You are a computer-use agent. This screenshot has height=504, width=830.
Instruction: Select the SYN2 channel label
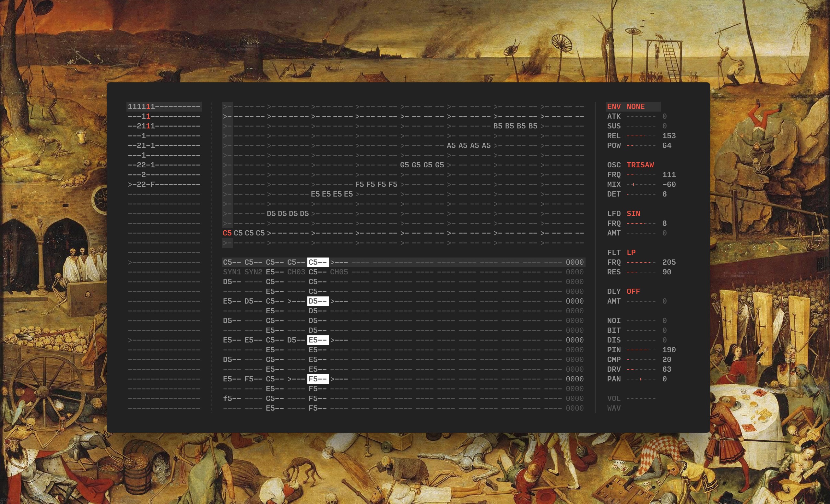tap(253, 272)
